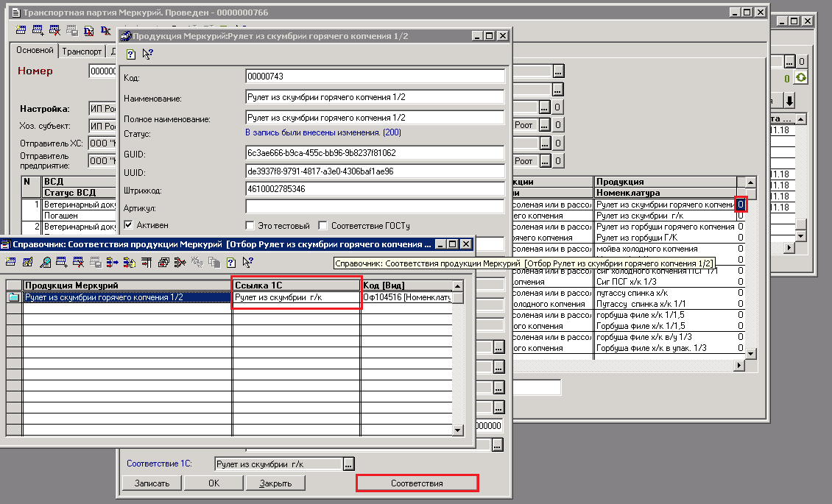Click the Продукция Меркурий column header

(127, 285)
